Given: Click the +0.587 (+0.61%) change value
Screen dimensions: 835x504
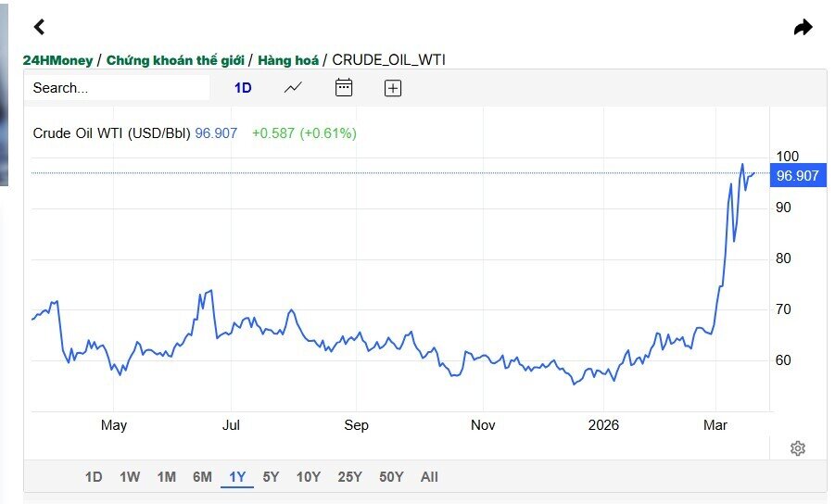Looking at the screenshot, I should 304,133.
